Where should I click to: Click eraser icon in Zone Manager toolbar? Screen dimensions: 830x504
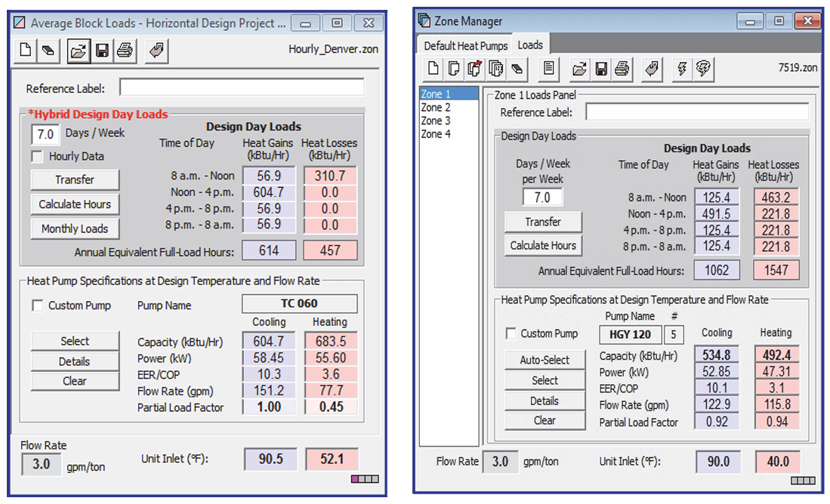517,69
